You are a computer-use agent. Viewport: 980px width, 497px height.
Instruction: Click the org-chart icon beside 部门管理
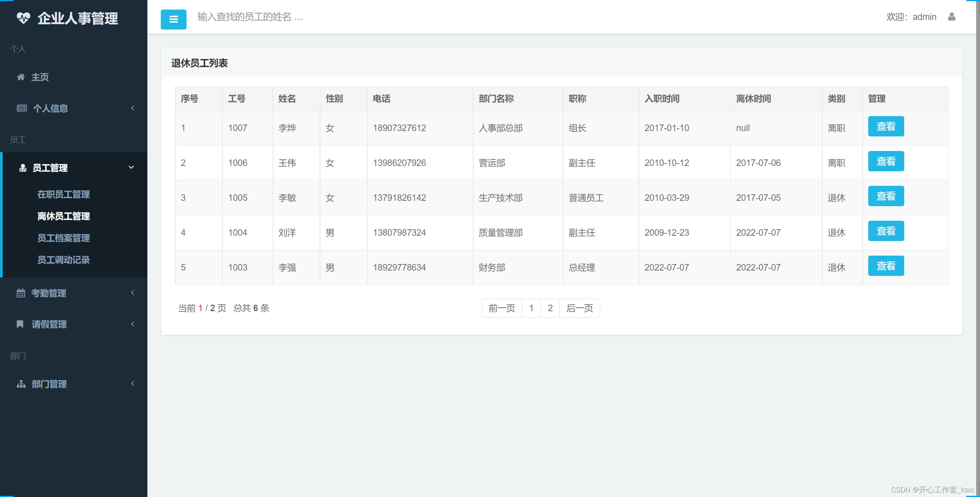point(21,384)
